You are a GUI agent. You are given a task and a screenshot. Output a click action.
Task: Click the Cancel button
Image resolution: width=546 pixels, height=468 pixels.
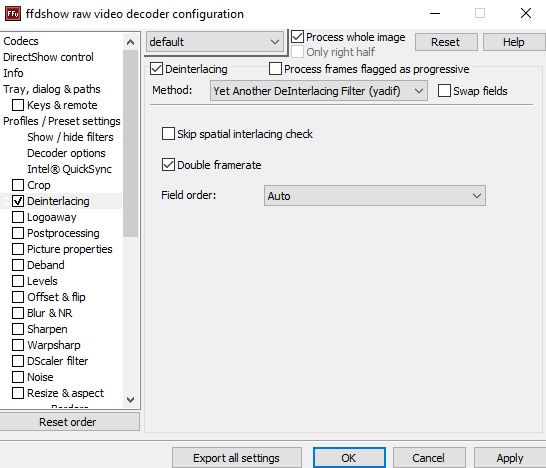[429, 458]
